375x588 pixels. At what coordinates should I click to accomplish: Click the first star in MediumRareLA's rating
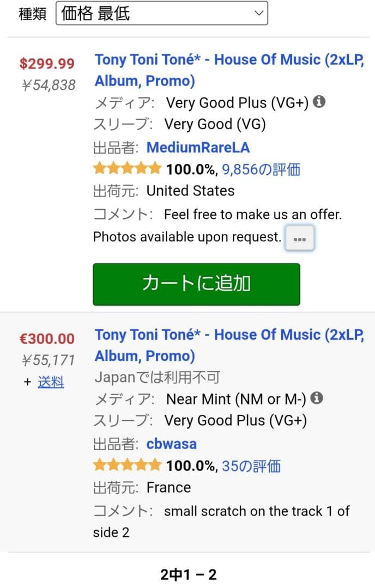point(99,168)
